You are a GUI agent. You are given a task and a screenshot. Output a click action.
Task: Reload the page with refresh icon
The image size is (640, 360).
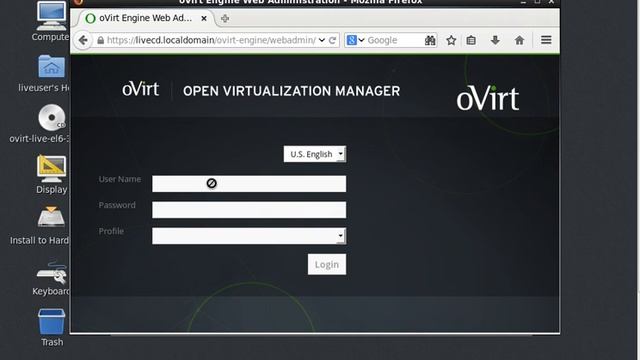click(333, 40)
